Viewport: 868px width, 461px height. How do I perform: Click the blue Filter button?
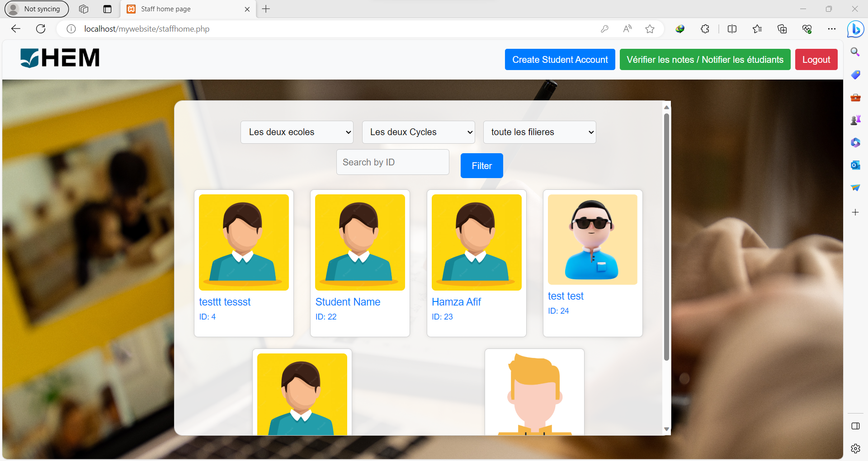click(x=481, y=166)
